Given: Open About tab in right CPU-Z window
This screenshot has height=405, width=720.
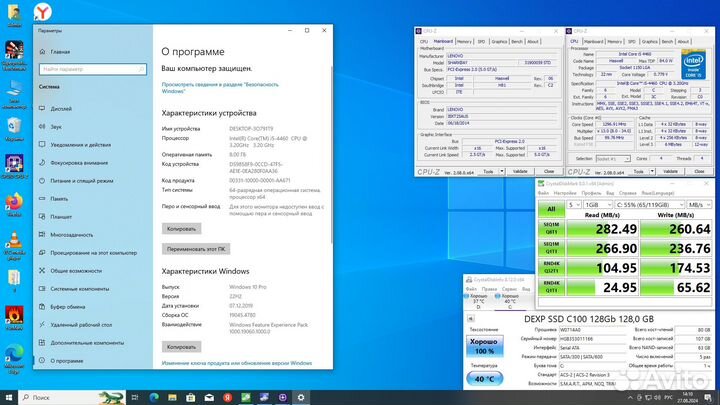Looking at the screenshot, I should tap(683, 41).
